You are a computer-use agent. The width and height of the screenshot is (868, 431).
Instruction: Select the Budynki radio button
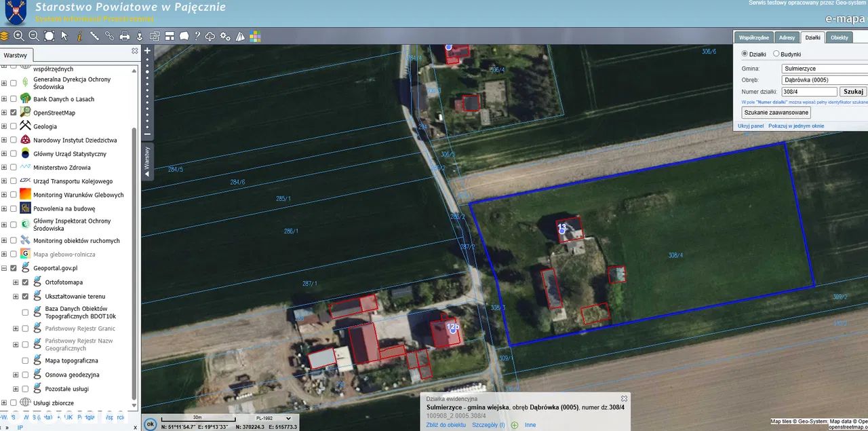point(776,54)
